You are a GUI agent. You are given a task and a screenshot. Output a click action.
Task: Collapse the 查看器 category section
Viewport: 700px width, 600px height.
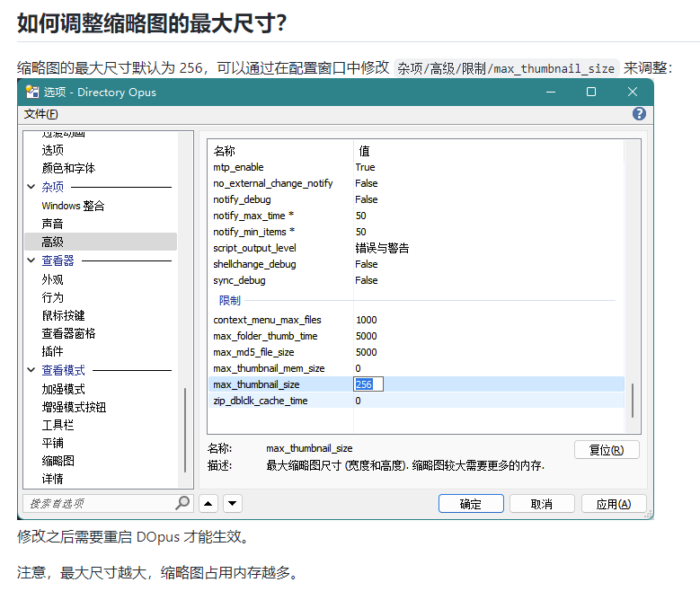click(32, 260)
